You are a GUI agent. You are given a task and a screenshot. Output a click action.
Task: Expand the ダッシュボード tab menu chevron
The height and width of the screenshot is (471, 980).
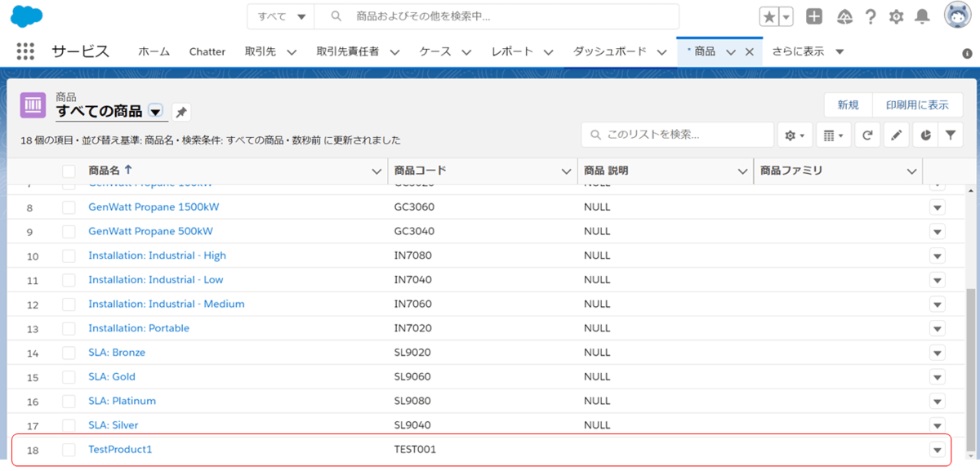tap(662, 52)
